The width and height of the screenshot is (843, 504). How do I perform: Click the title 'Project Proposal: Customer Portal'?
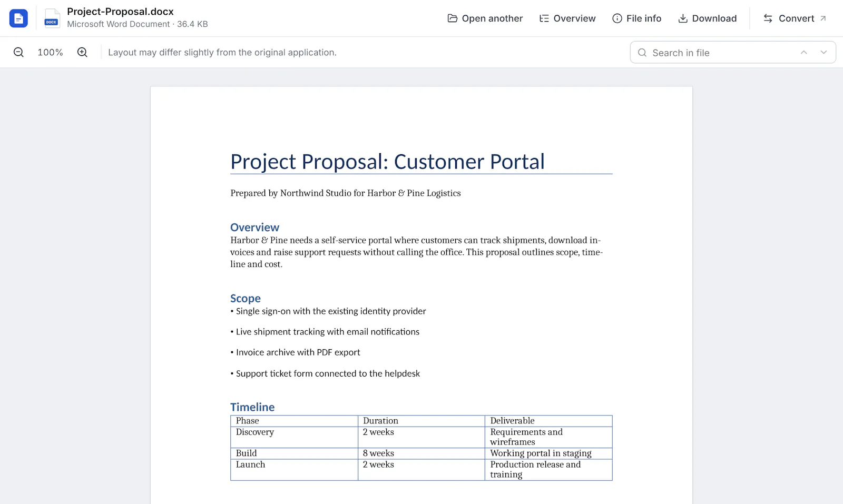pos(387,162)
